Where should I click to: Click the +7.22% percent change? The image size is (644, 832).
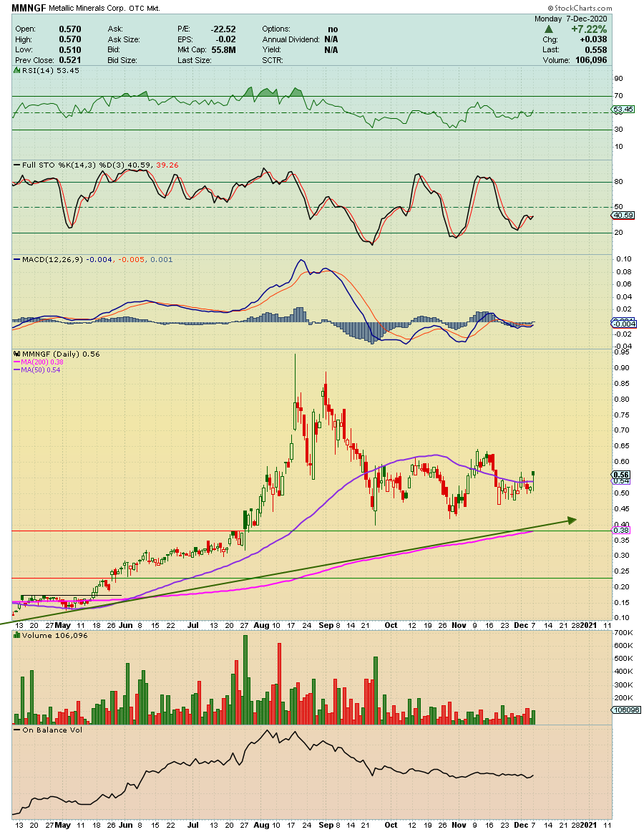click(589, 29)
